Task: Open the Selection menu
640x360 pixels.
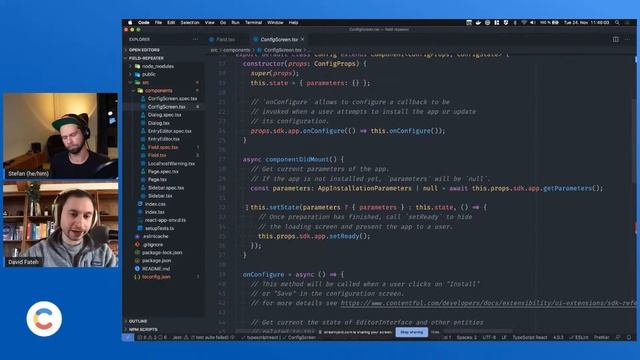Action: coord(190,23)
